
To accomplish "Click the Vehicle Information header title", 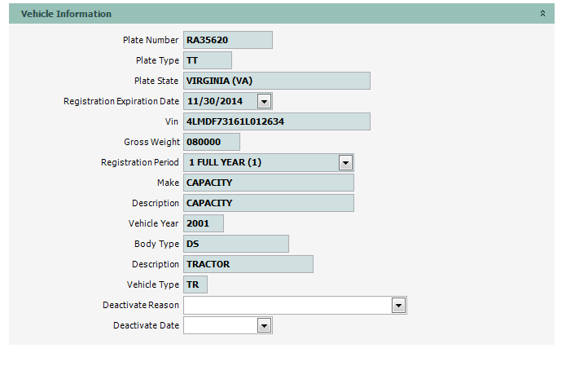I will point(66,14).
